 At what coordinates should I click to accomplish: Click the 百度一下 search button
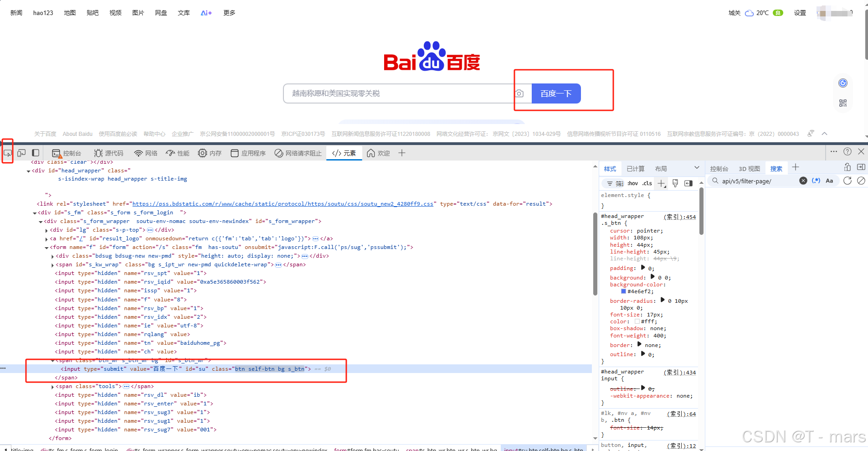pos(556,93)
